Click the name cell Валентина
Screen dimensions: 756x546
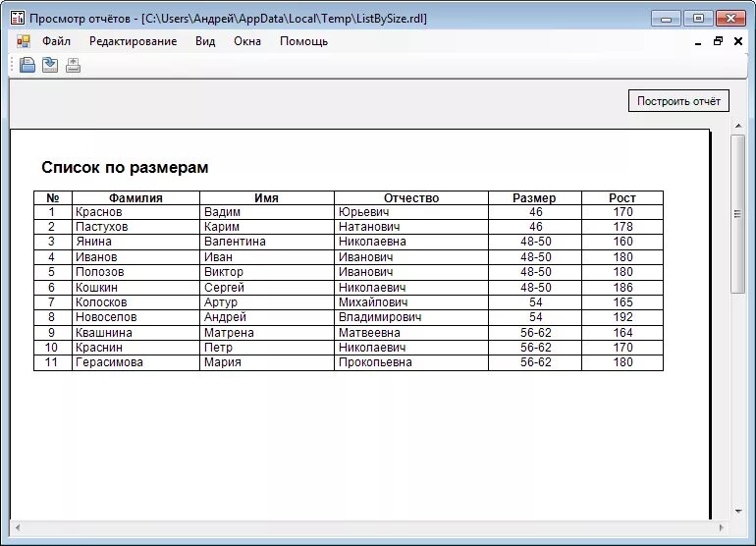pyautogui.click(x=267, y=242)
